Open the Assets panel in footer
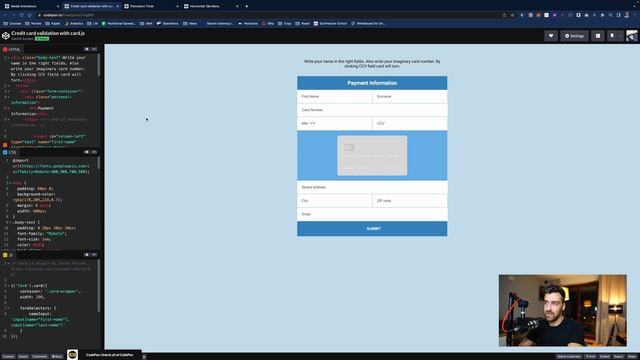The height and width of the screenshot is (360, 640). [x=23, y=356]
